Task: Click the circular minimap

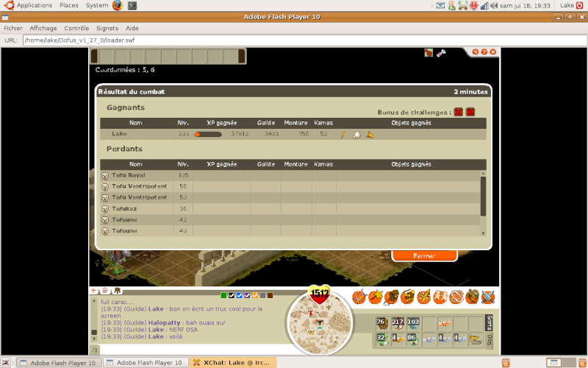Action: [320, 323]
